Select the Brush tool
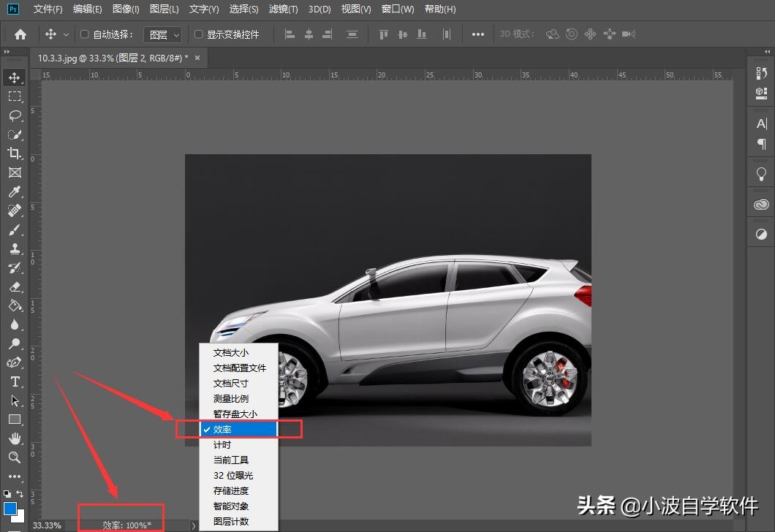Viewport: 775px width, 532px height. (x=15, y=229)
